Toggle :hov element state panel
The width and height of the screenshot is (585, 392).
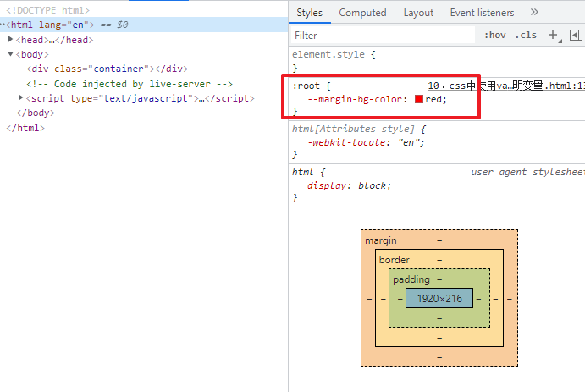tap(495, 35)
